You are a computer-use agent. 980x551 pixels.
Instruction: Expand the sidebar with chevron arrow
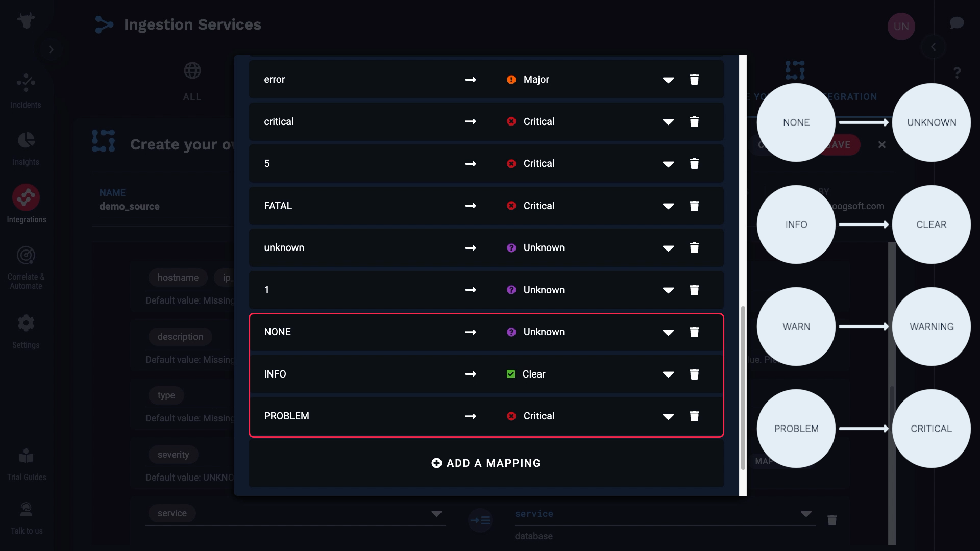51,49
